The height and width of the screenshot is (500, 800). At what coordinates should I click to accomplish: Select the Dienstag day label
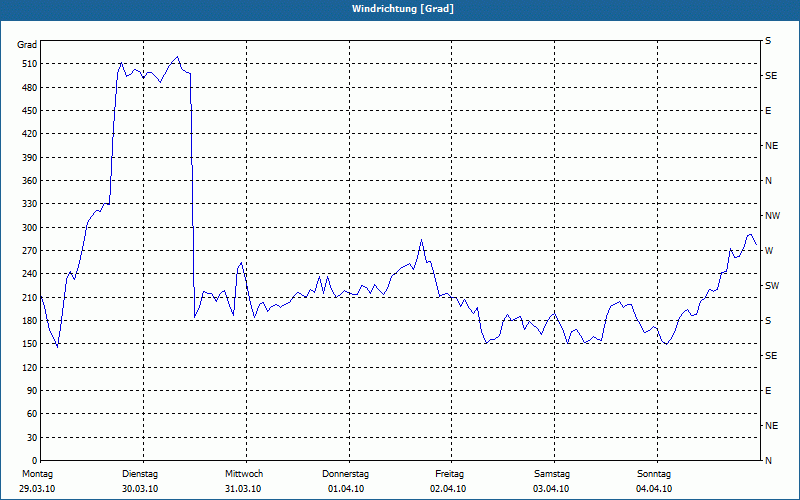(140, 474)
